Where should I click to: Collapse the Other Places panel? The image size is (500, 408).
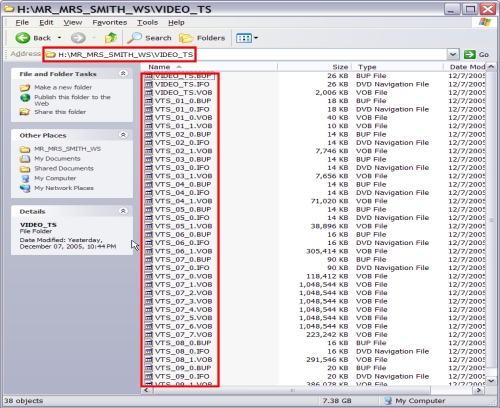[x=123, y=135]
